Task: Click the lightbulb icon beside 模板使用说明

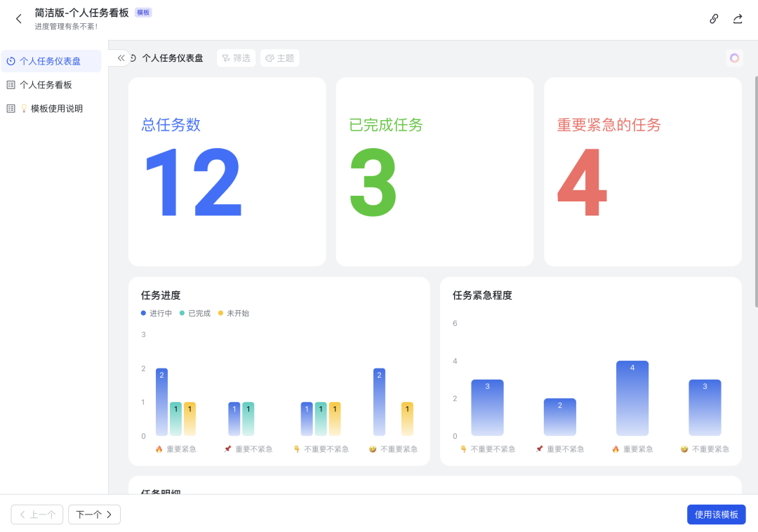Action: (x=24, y=108)
